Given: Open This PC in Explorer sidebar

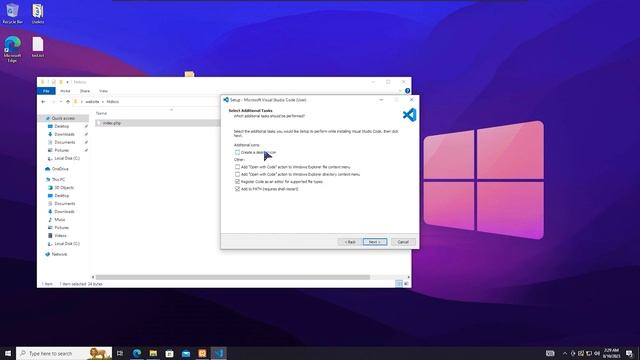Looking at the screenshot, I should click(58, 180).
